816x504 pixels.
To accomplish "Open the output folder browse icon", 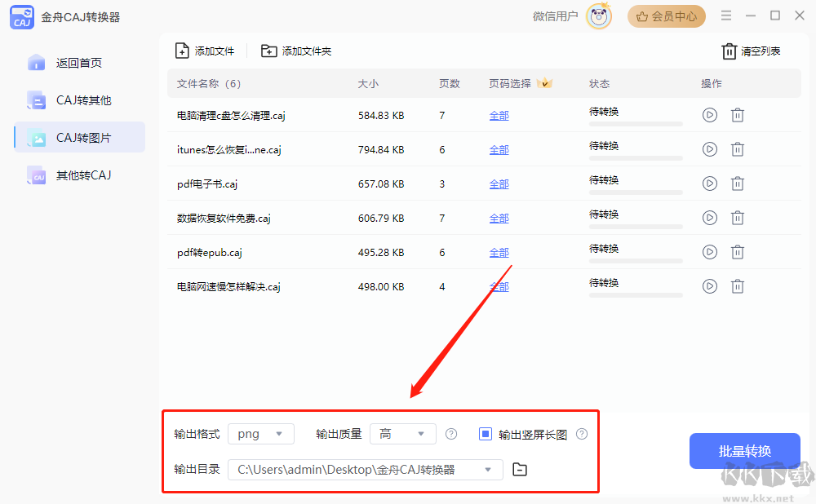I will tap(519, 470).
